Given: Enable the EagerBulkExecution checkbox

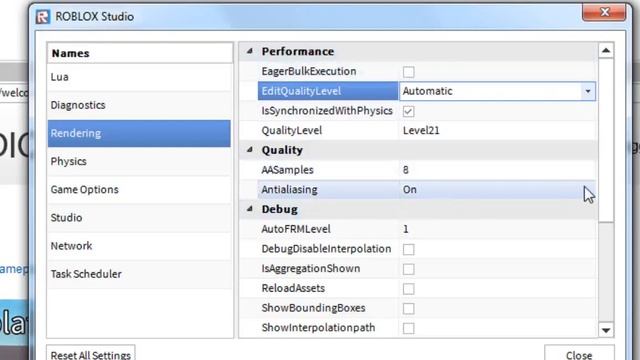Looking at the screenshot, I should 409,72.
